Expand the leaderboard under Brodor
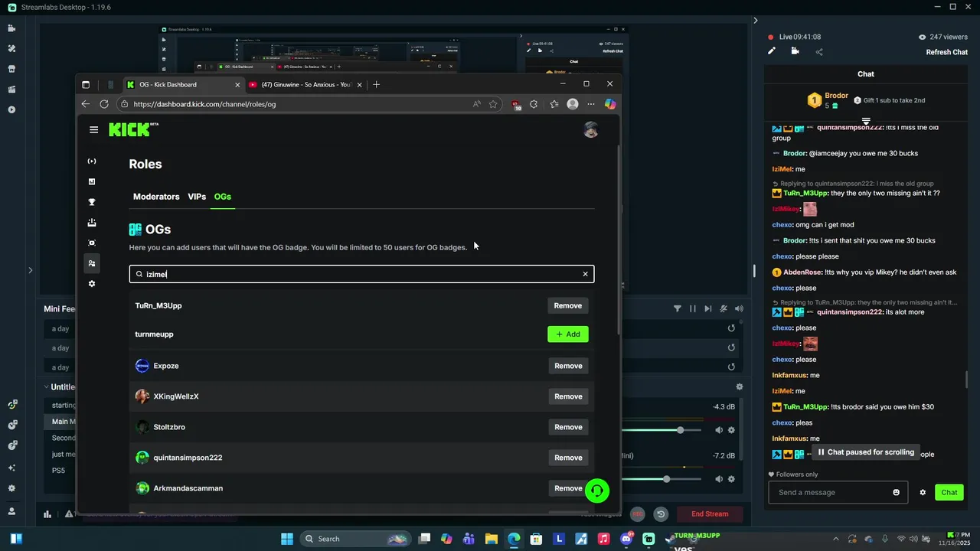980x551 pixels. [x=866, y=121]
